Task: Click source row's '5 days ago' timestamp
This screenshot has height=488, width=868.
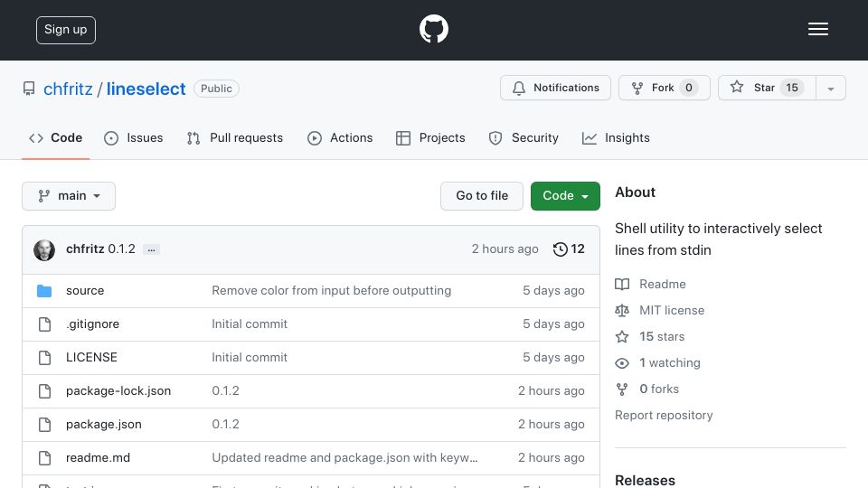Action: click(553, 290)
